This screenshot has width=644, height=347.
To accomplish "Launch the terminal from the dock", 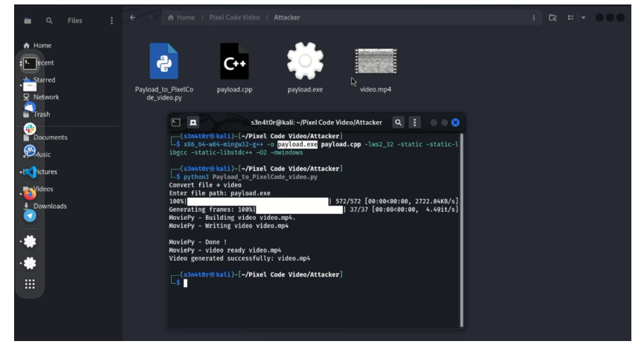I will tap(30, 64).
